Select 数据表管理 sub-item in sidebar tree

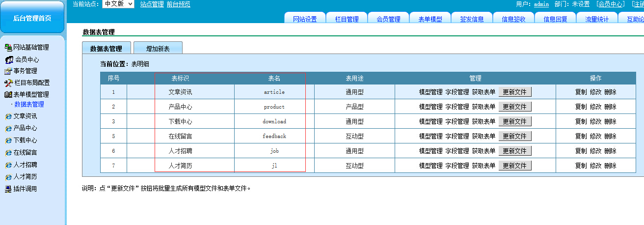click(x=29, y=104)
